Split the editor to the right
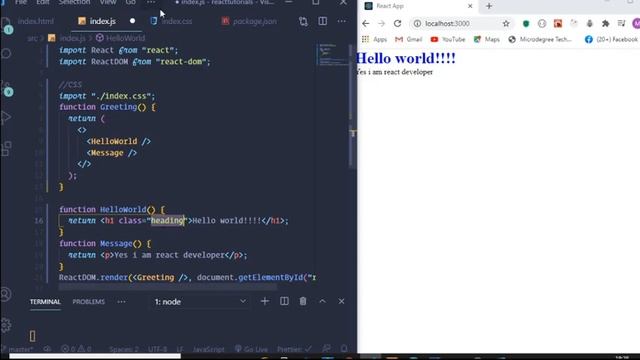The height and width of the screenshot is (360, 640). 322,21
